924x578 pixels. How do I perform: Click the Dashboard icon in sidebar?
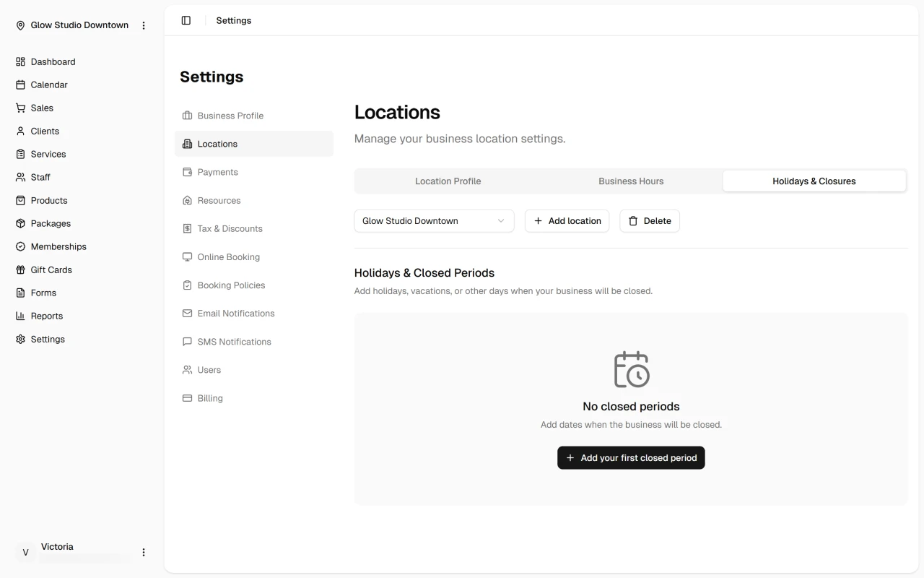pos(20,61)
